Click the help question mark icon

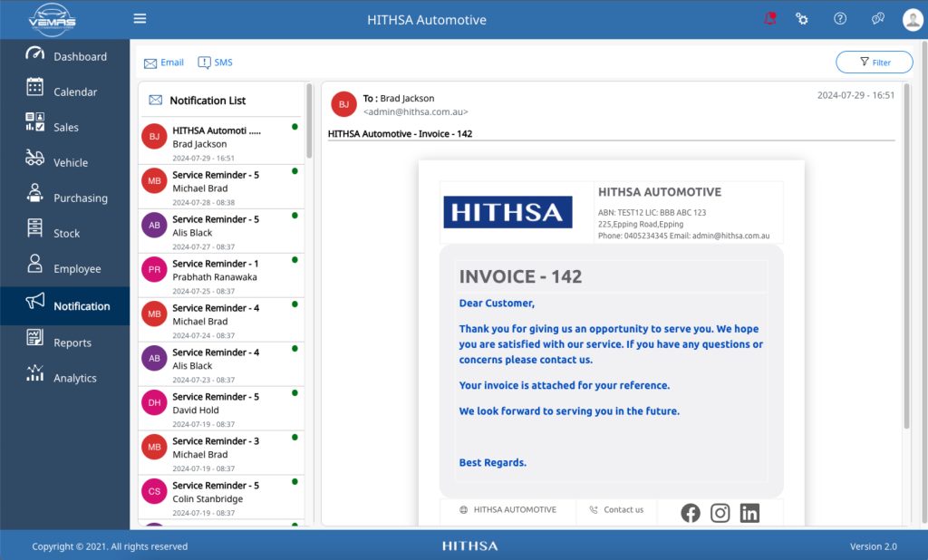tap(840, 19)
